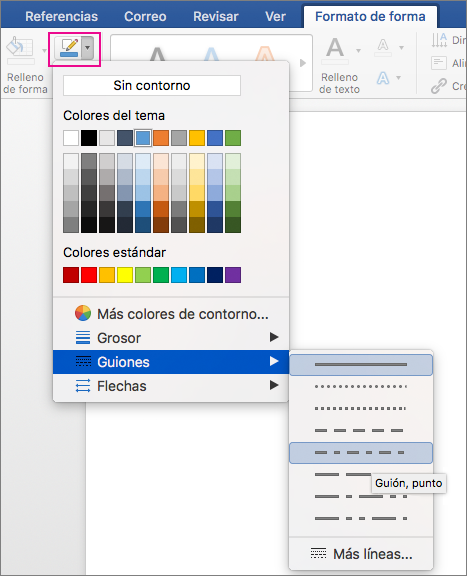
Task: Select the light blue standard color
Action: 179,275
